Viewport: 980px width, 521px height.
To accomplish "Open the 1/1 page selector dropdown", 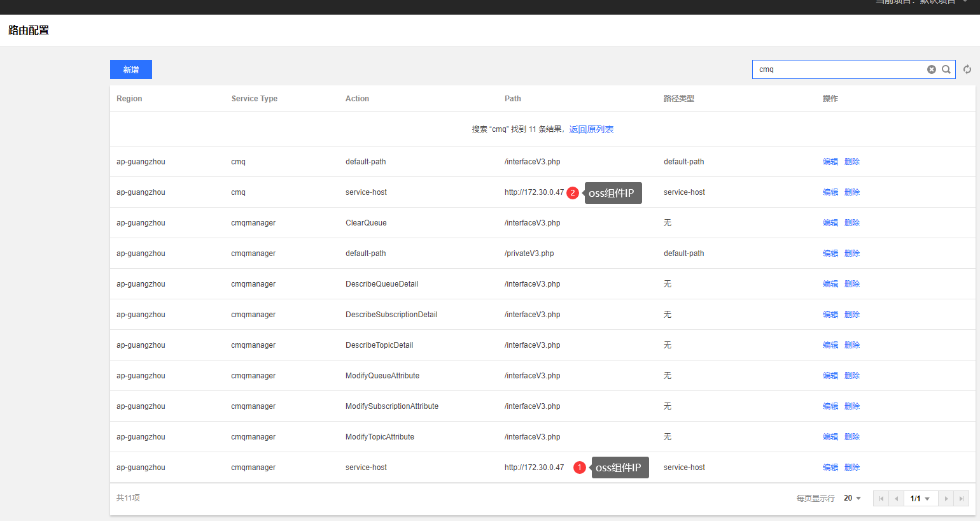I will coord(921,499).
